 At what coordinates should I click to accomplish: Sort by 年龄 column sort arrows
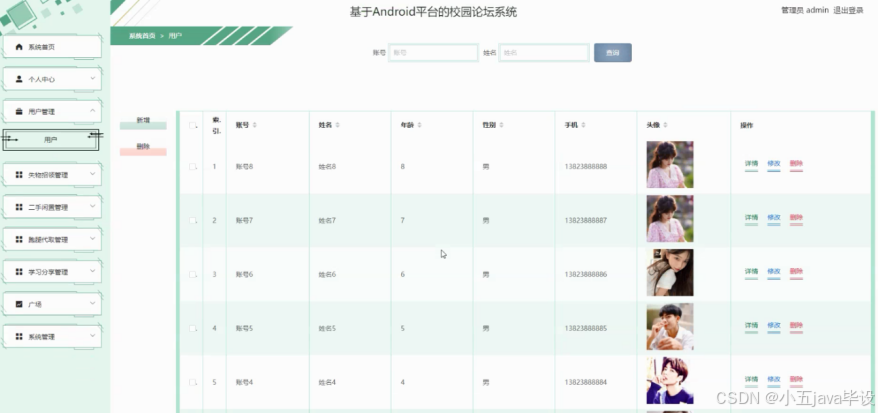tap(419, 125)
